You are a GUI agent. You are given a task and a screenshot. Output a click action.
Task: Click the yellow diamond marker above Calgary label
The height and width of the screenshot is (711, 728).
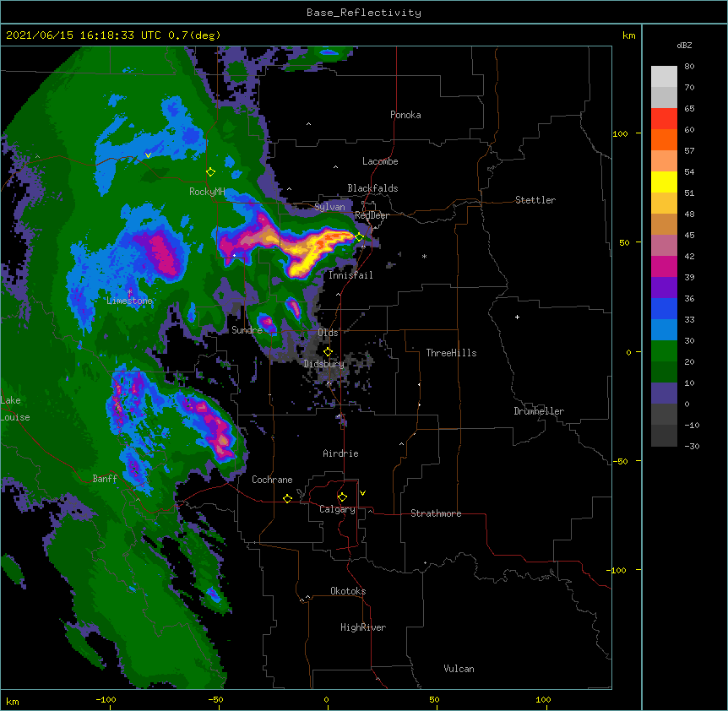pos(342,497)
